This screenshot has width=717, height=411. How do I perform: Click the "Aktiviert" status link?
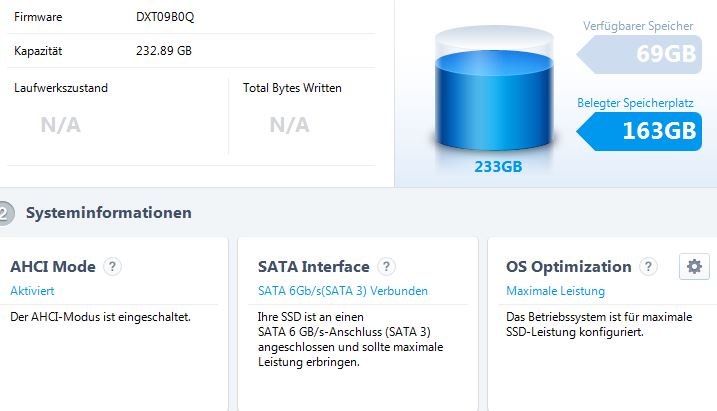click(32, 291)
